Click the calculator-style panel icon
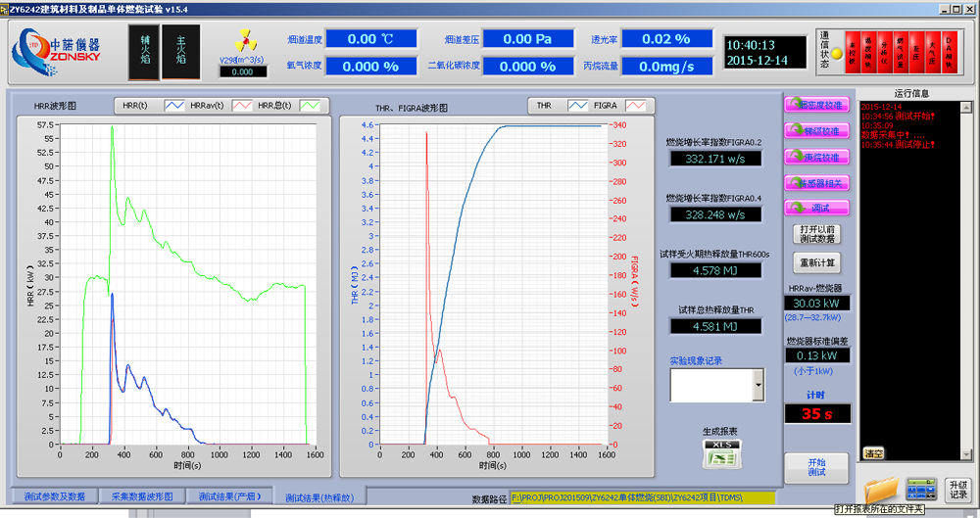This screenshot has width=980, height=518. tap(921, 490)
